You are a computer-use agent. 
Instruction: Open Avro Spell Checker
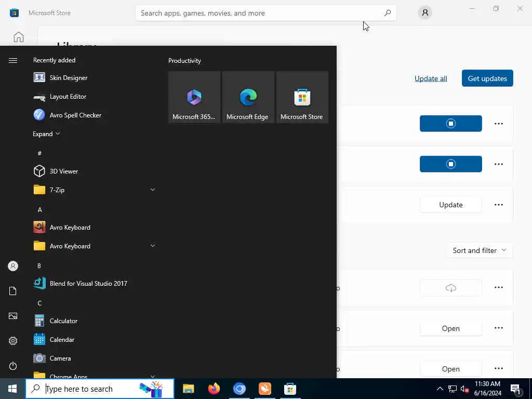pyautogui.click(x=95, y=115)
